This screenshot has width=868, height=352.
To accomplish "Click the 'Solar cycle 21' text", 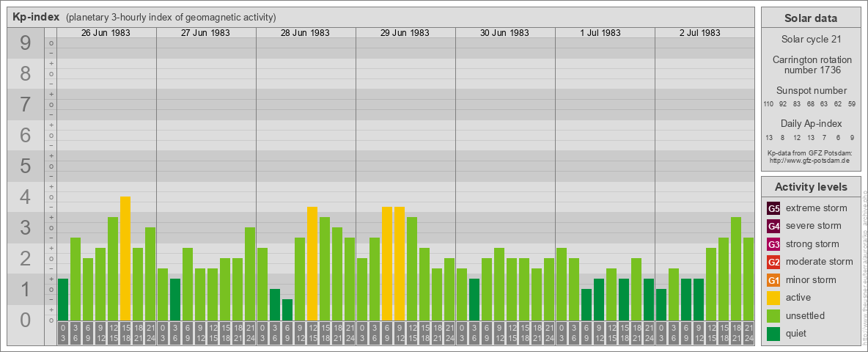I will pyautogui.click(x=811, y=40).
